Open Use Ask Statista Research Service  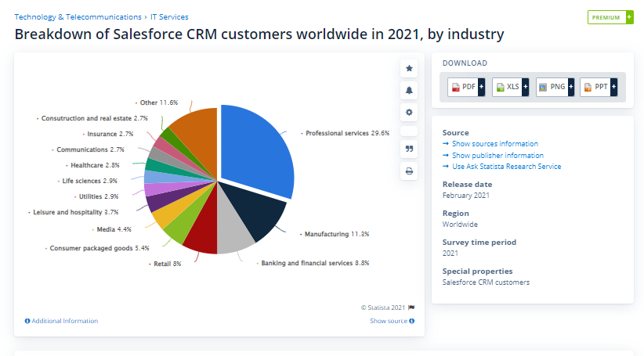point(506,167)
